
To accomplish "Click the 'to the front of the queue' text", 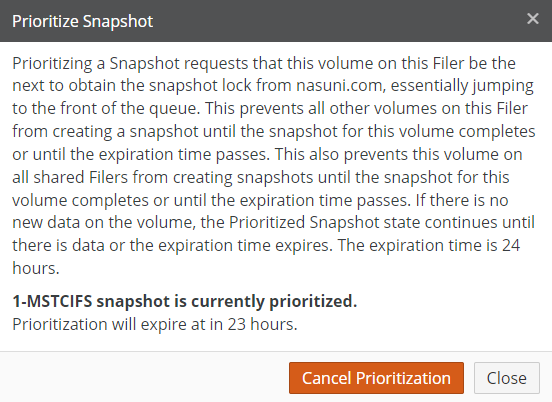I will tap(106, 108).
